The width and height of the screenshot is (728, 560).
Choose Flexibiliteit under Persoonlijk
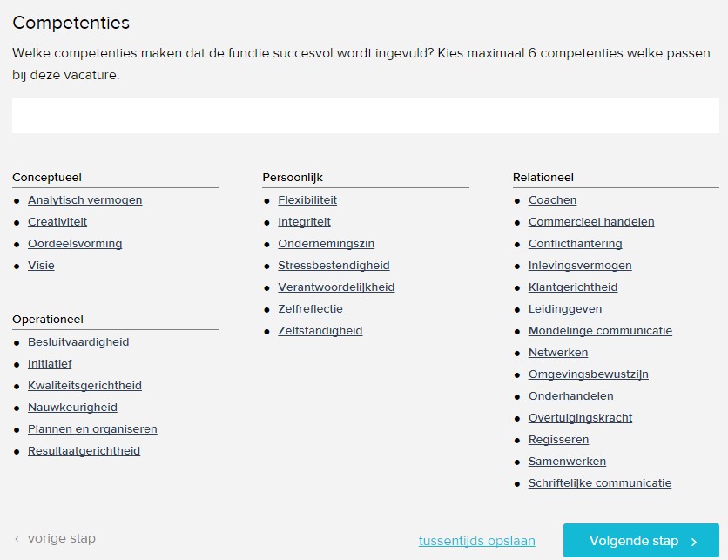307,200
